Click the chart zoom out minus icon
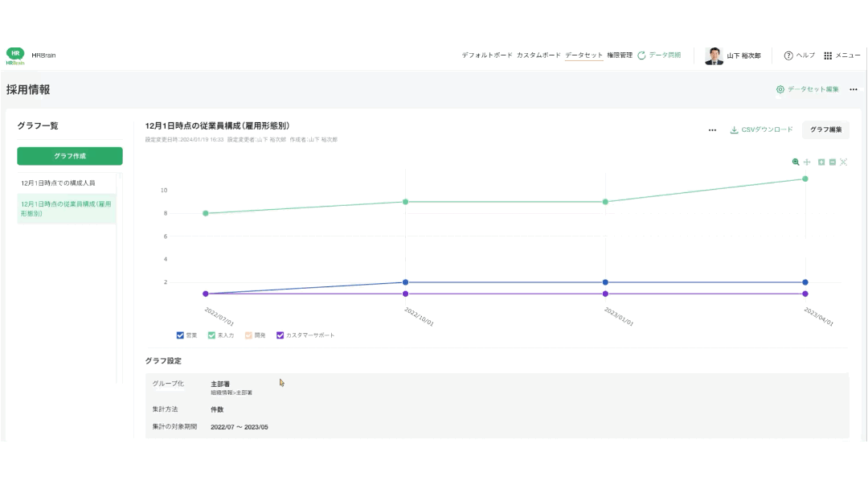This screenshot has width=868, height=489. point(833,162)
